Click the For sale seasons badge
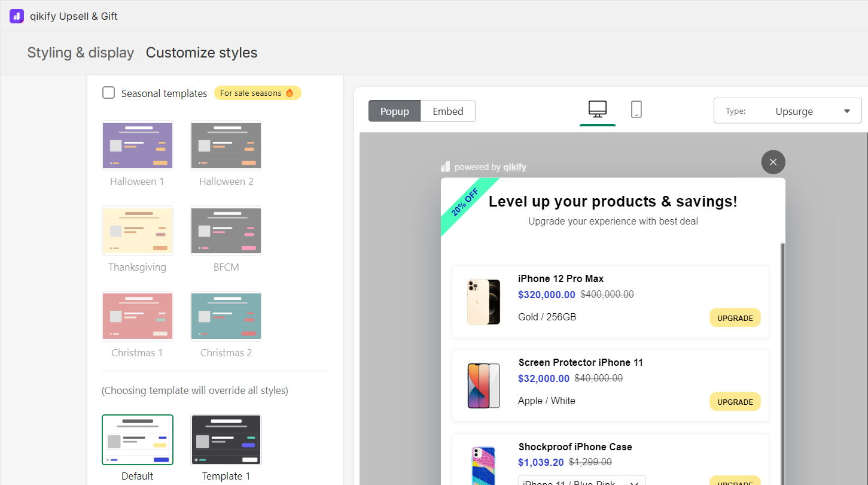Screen dimensions: 868x485 258,93
